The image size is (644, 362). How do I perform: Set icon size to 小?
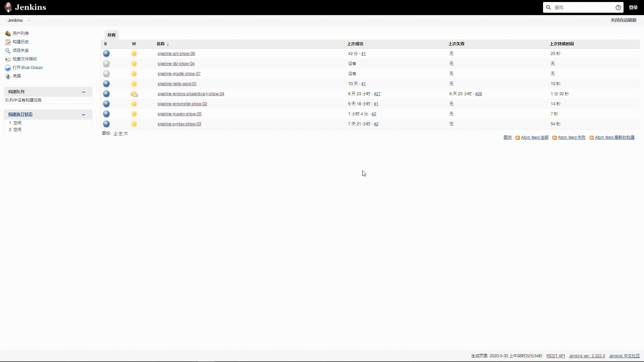[x=115, y=133]
